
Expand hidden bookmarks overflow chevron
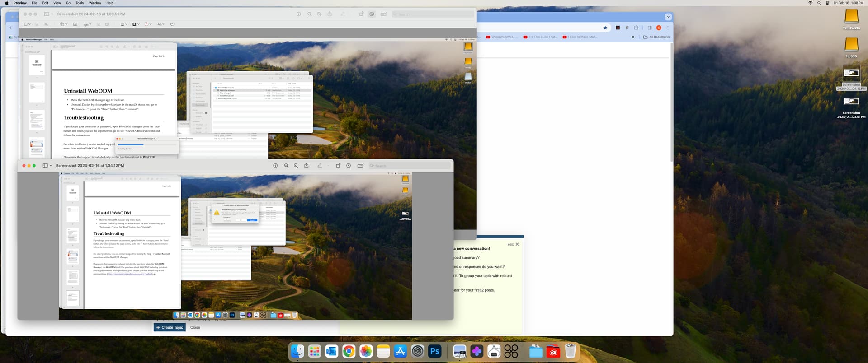coord(633,37)
